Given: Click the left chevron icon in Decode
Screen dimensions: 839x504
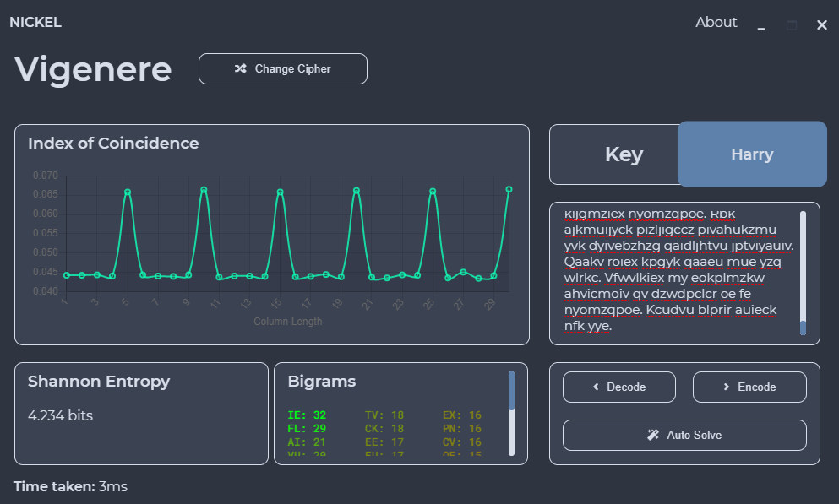Looking at the screenshot, I should [x=596, y=387].
